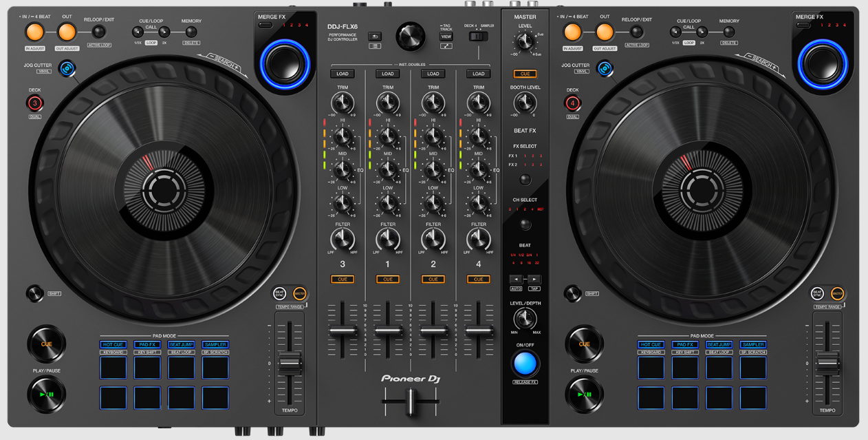Click the TEMPO slider handle on the left deck
This screenshot has width=868, height=440.
click(x=290, y=362)
